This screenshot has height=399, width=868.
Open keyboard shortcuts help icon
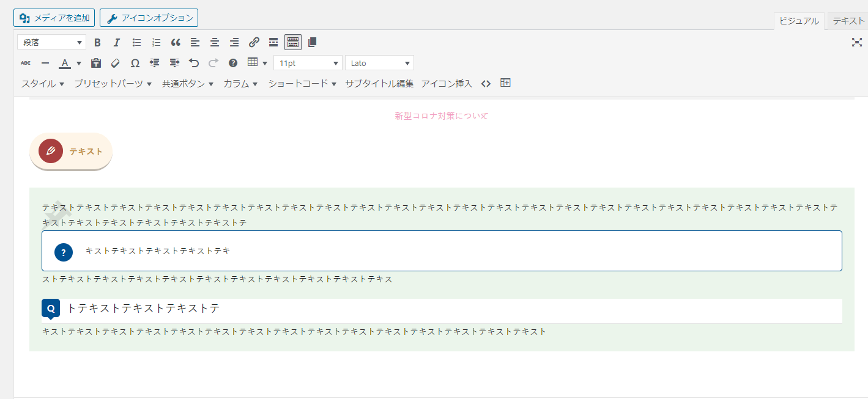click(x=233, y=63)
